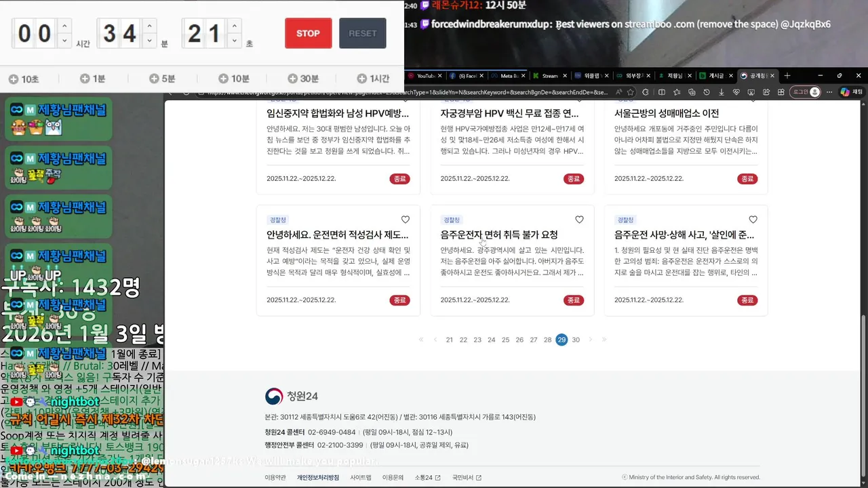Go to page 28
Image resolution: width=868 pixels, height=488 pixels.
click(547, 340)
